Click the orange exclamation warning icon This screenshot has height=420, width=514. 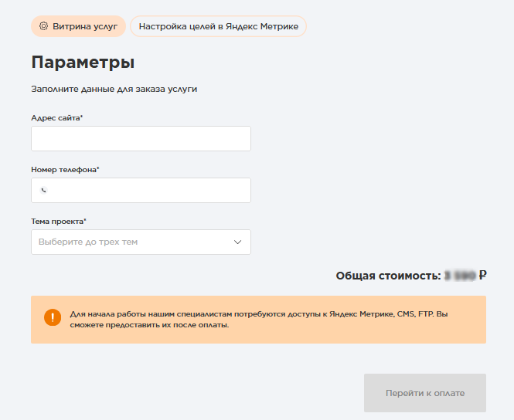pos(53,318)
